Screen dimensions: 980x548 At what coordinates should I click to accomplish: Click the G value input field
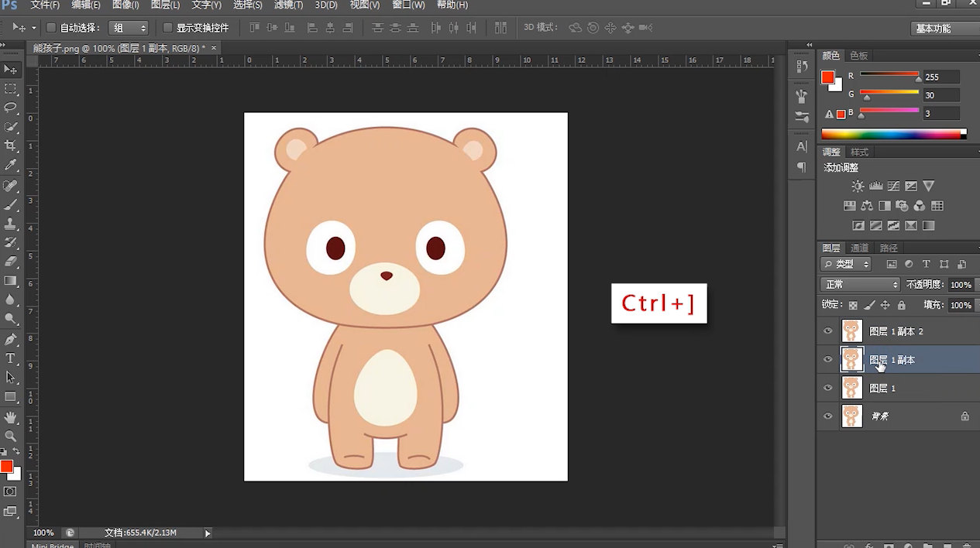(x=940, y=95)
